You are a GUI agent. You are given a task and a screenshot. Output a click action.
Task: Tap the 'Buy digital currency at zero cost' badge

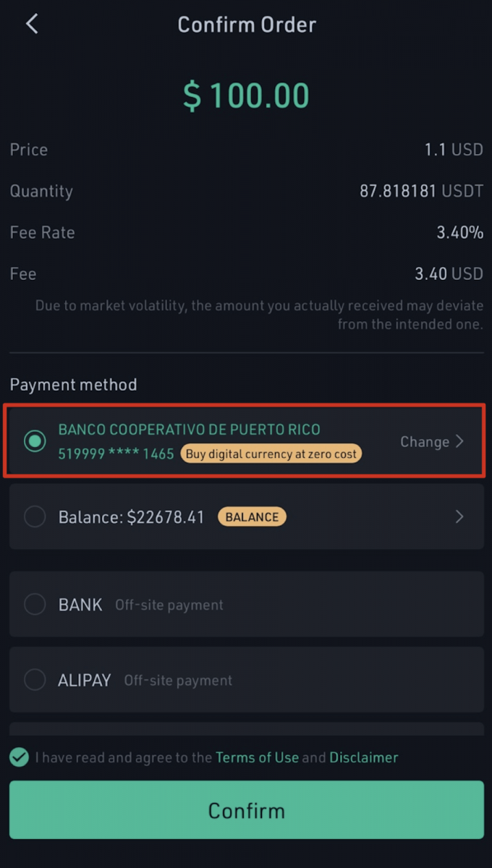pos(271,454)
